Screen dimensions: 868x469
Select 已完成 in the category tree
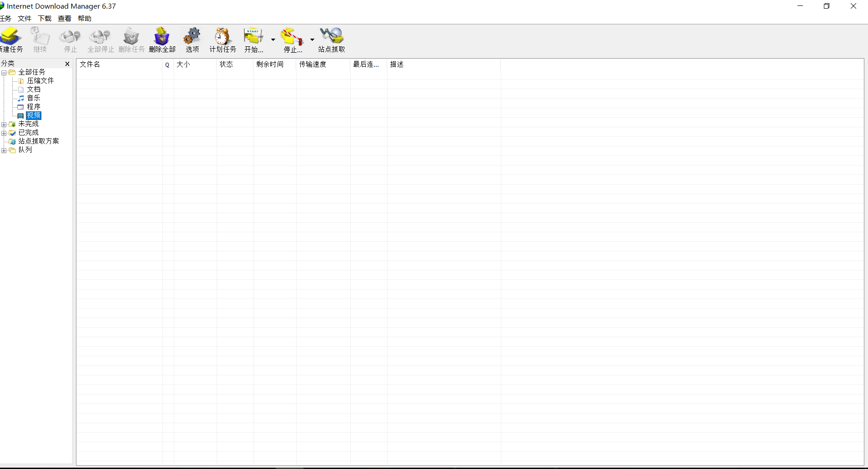point(28,133)
